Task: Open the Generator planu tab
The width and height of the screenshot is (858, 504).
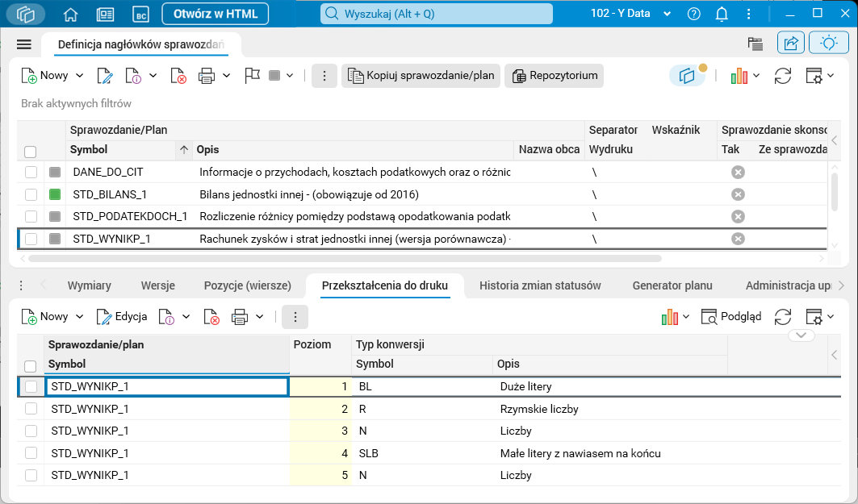Action: coord(672,285)
